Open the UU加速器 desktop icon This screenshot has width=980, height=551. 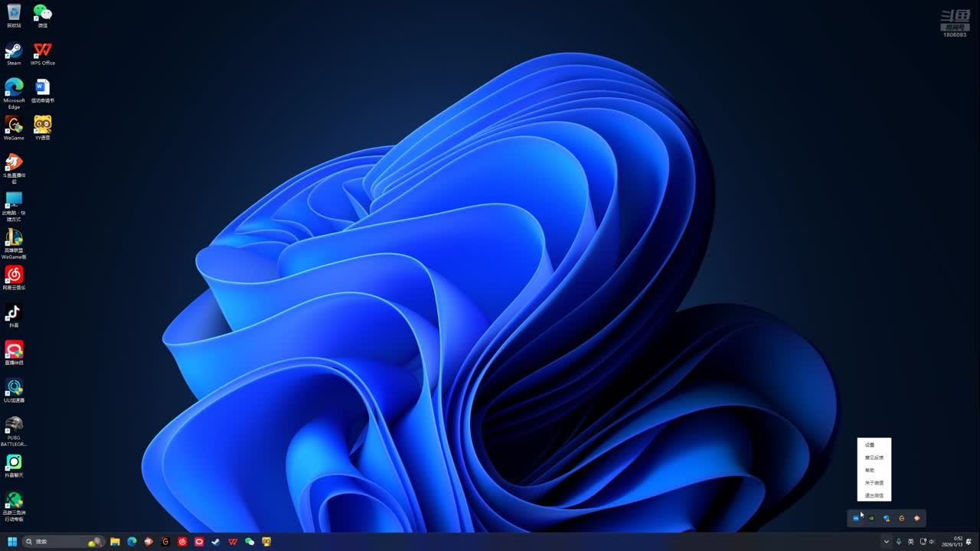14,389
